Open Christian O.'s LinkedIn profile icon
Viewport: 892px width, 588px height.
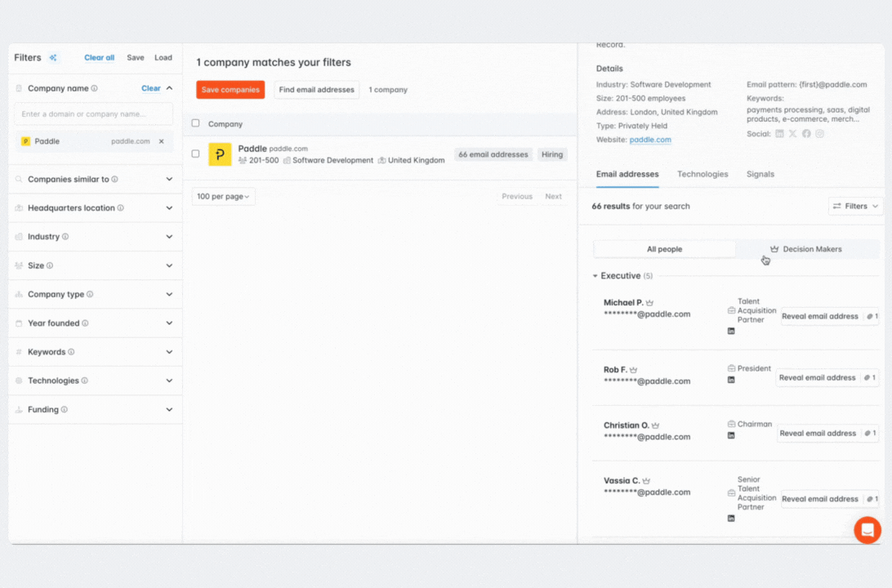tap(731, 435)
